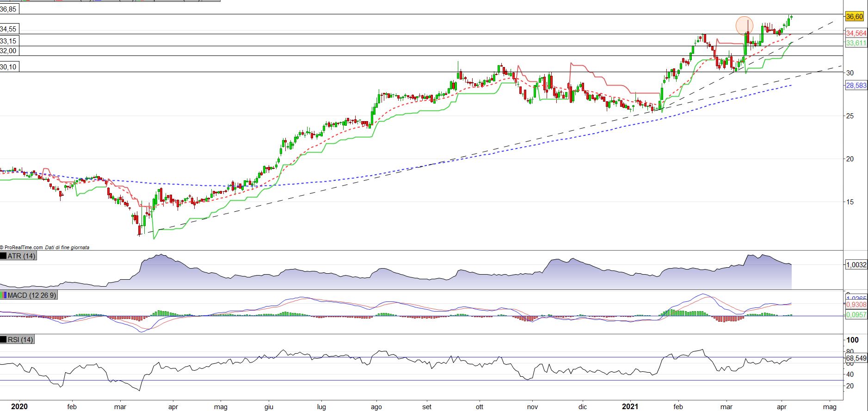Click the ott month label on time axis
This screenshot has width=868, height=411.
(x=480, y=407)
